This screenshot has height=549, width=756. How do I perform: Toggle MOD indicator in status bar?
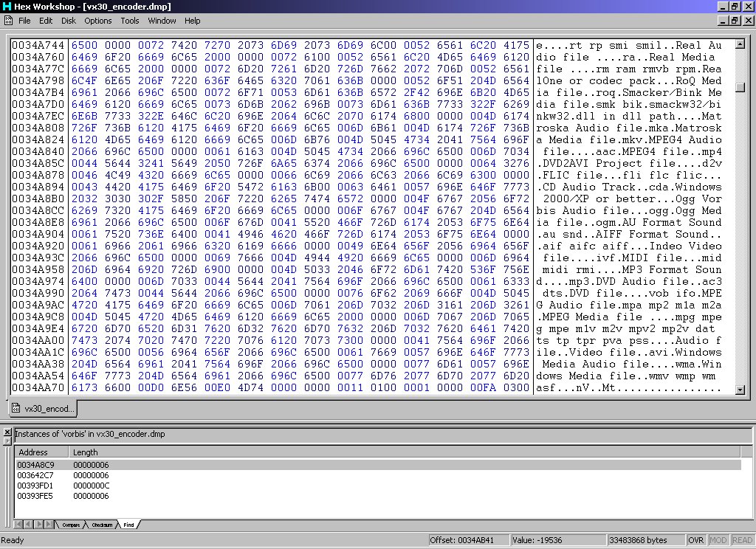[718, 540]
